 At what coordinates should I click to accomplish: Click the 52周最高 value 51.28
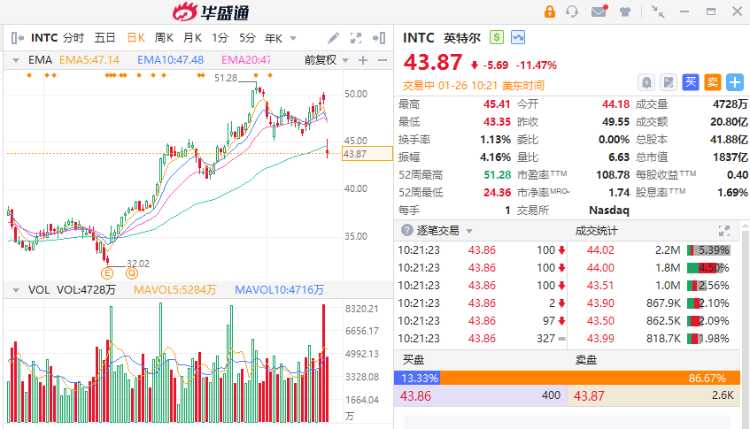coord(497,175)
